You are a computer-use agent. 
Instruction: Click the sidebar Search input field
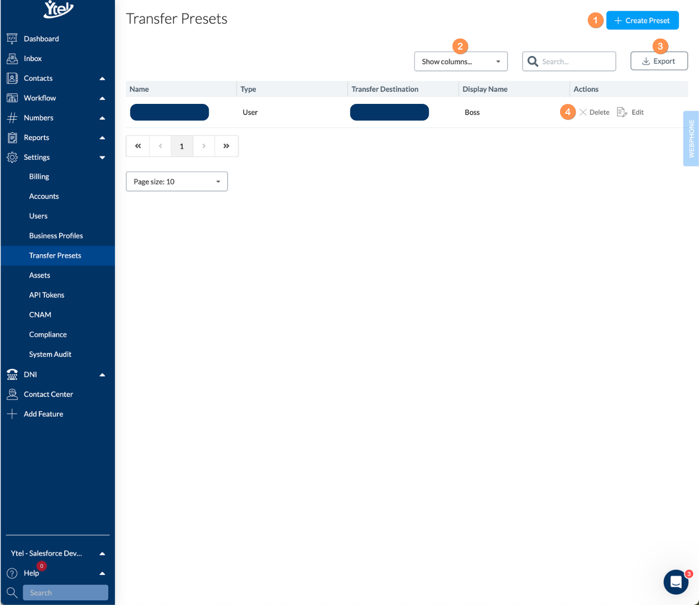click(x=65, y=592)
